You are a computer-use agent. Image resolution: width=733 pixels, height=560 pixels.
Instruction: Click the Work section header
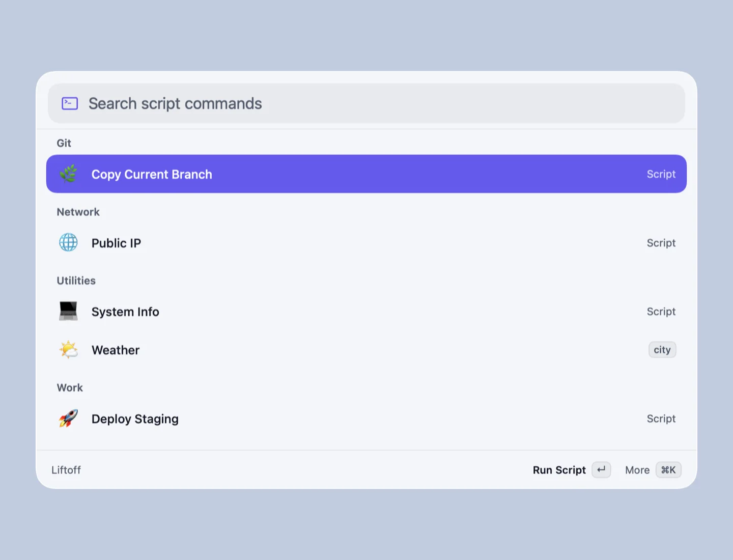point(70,387)
